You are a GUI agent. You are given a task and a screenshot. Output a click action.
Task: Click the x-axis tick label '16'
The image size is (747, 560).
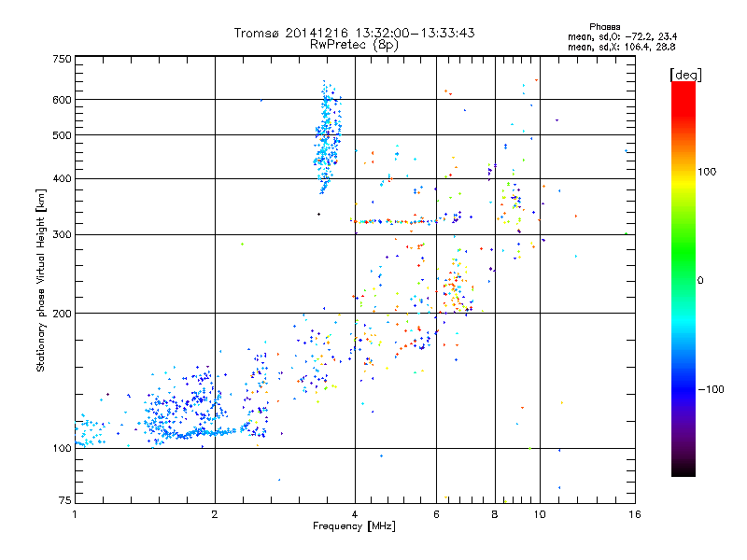tap(635, 514)
